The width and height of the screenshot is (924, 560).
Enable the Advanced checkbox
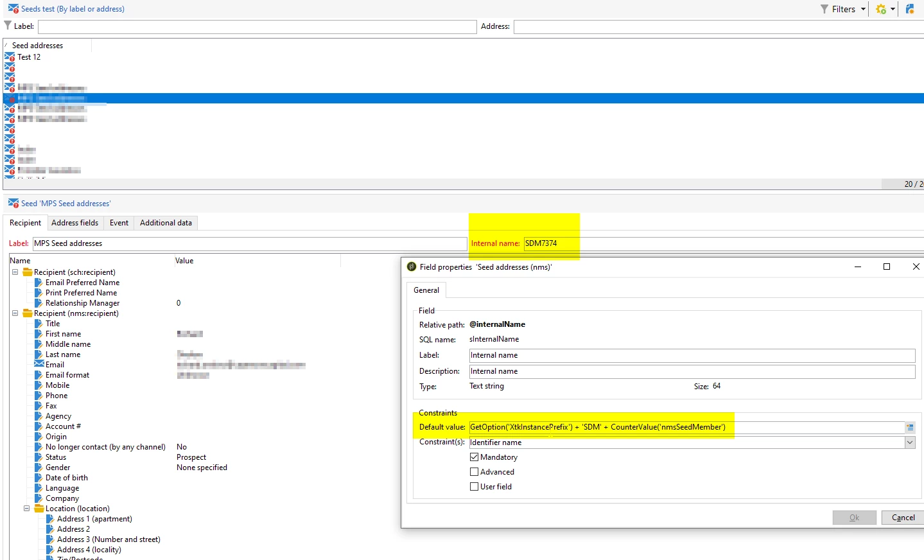tap(475, 472)
